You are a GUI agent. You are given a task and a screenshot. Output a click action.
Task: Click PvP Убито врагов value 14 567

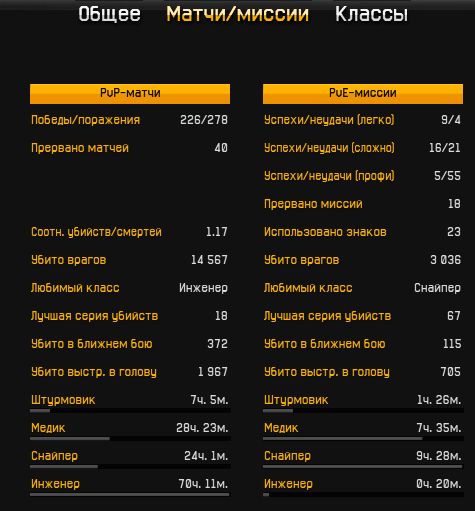[209, 260]
